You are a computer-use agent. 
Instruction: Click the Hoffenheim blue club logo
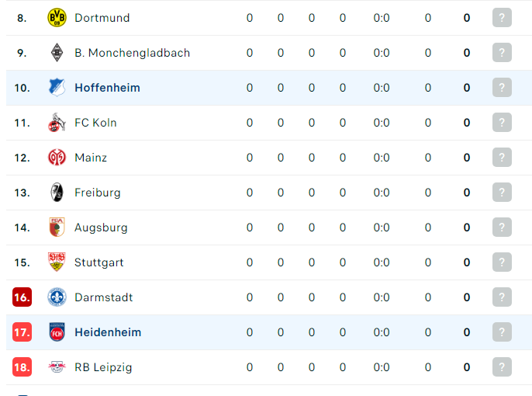click(x=57, y=88)
